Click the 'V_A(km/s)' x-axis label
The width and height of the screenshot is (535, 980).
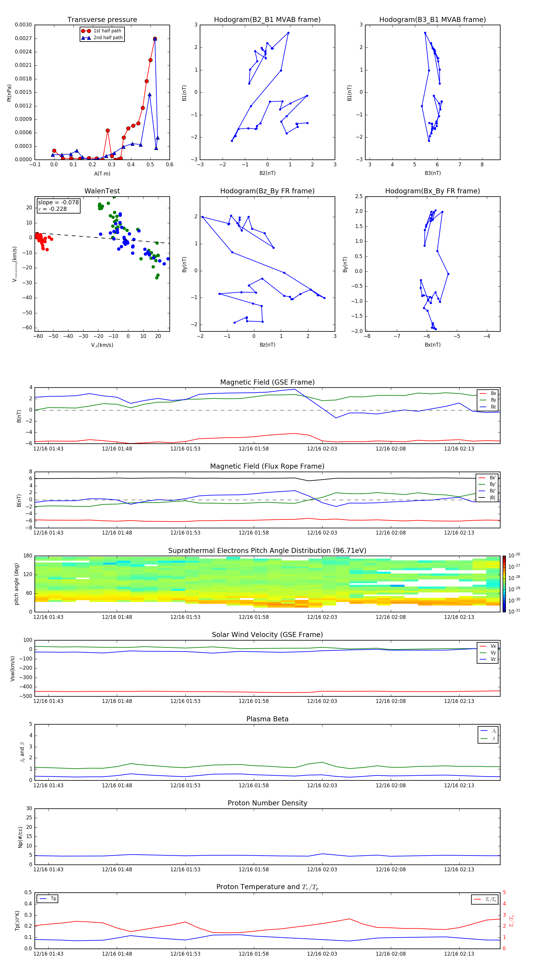pos(102,345)
